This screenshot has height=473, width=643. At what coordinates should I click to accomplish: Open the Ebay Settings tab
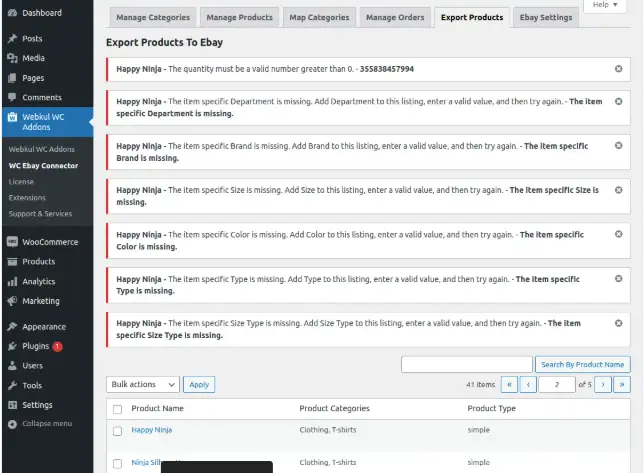[x=547, y=17]
